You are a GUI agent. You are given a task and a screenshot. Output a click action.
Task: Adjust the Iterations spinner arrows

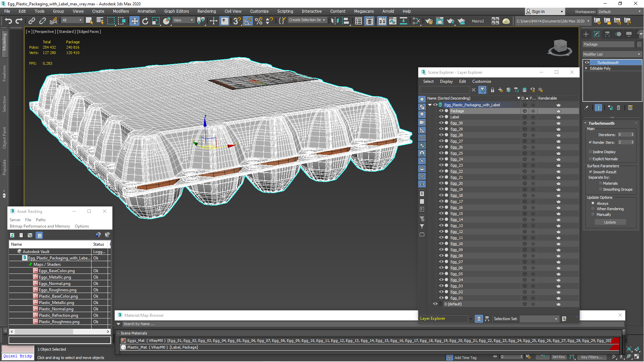[x=632, y=135]
